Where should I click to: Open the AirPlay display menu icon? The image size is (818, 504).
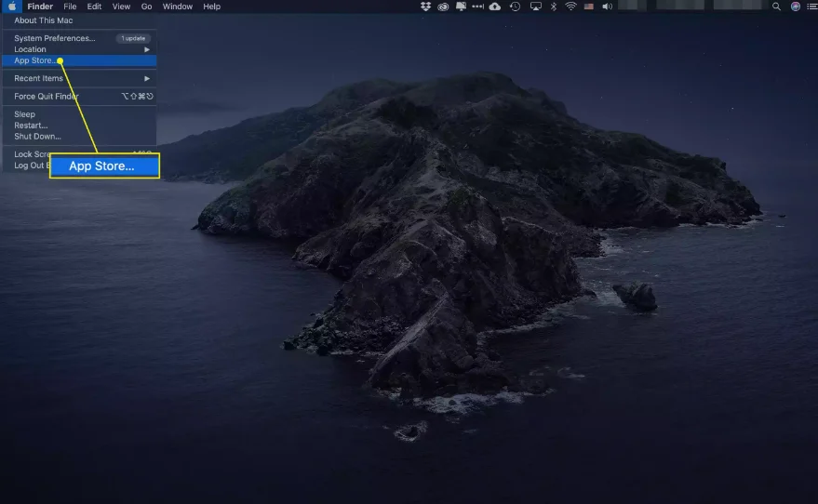(535, 7)
